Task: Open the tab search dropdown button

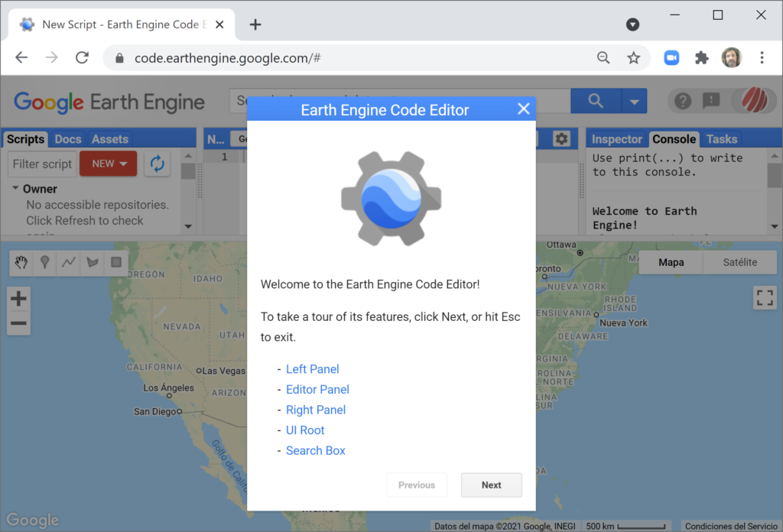Action: coord(632,24)
